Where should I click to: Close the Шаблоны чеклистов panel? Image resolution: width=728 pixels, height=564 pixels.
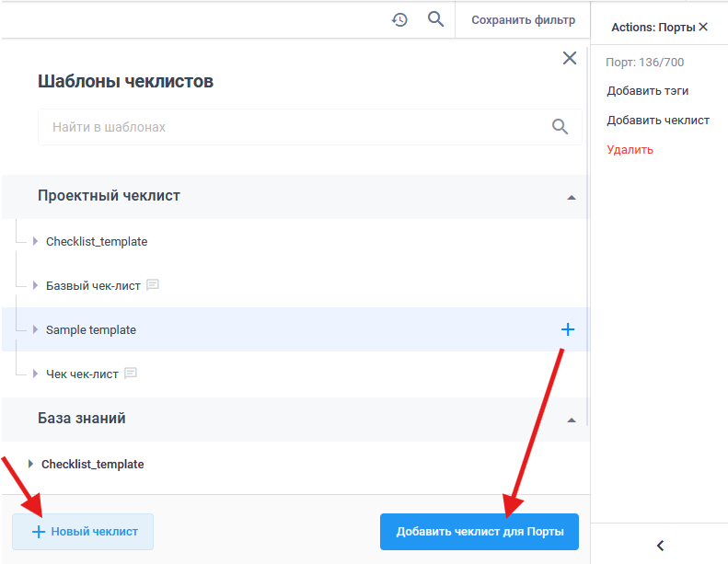pos(570,59)
